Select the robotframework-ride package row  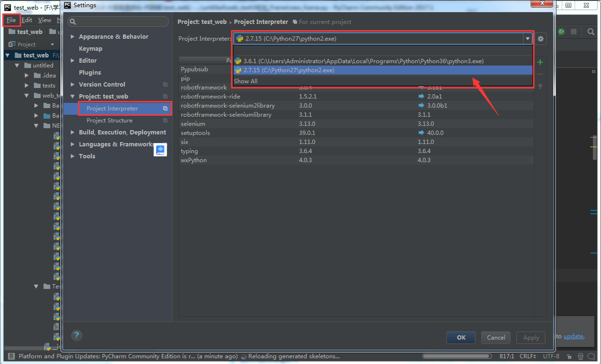pos(356,97)
